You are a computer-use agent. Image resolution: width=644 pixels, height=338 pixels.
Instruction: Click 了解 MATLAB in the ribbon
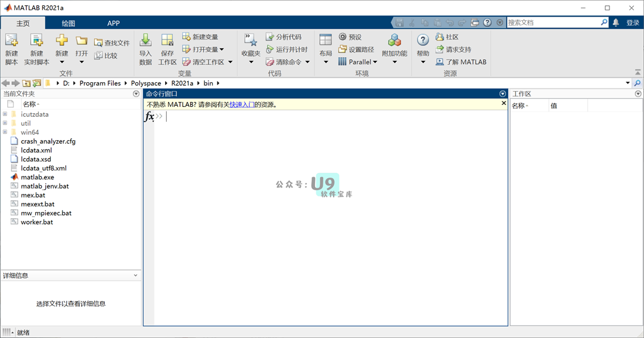(x=461, y=61)
